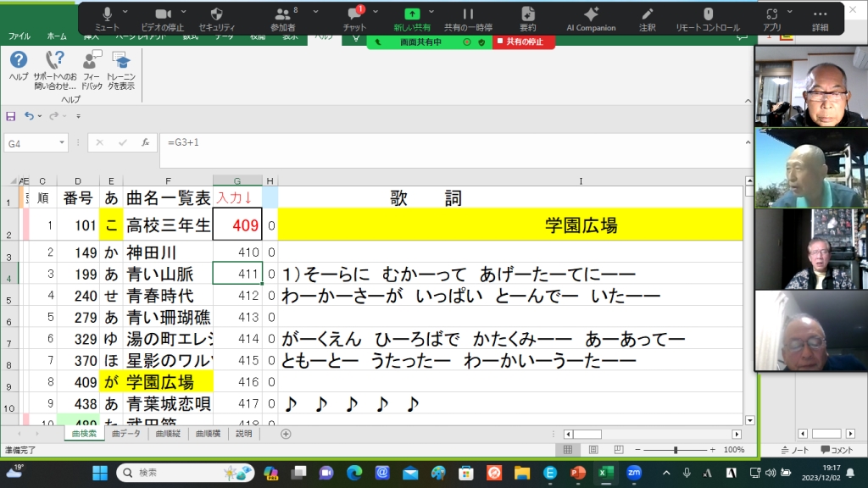This screenshot has height=488, width=868.
Task: Select all cells via the corner triangle
Action: pos(14,181)
